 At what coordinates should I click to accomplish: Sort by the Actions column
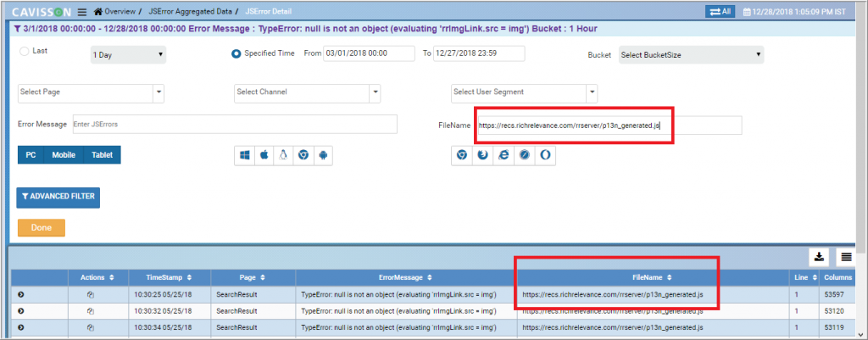click(112, 277)
